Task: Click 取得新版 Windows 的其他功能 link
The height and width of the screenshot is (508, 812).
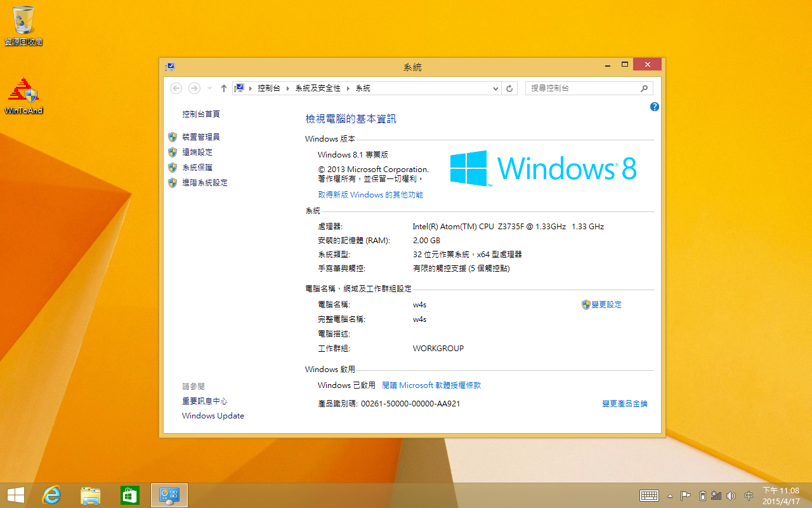Action: pos(370,195)
